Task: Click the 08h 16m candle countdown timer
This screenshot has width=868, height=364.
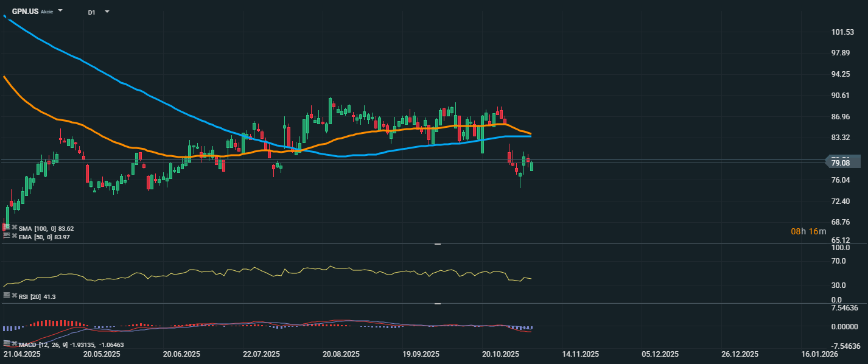Action: tap(808, 231)
